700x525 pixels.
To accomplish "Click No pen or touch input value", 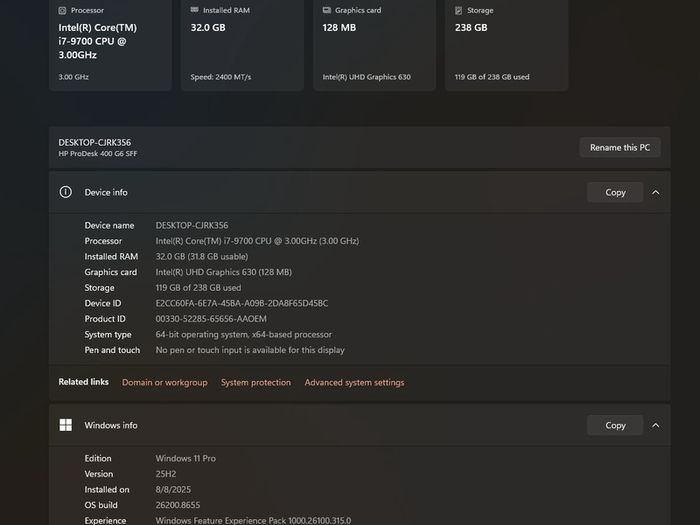I will (250, 350).
